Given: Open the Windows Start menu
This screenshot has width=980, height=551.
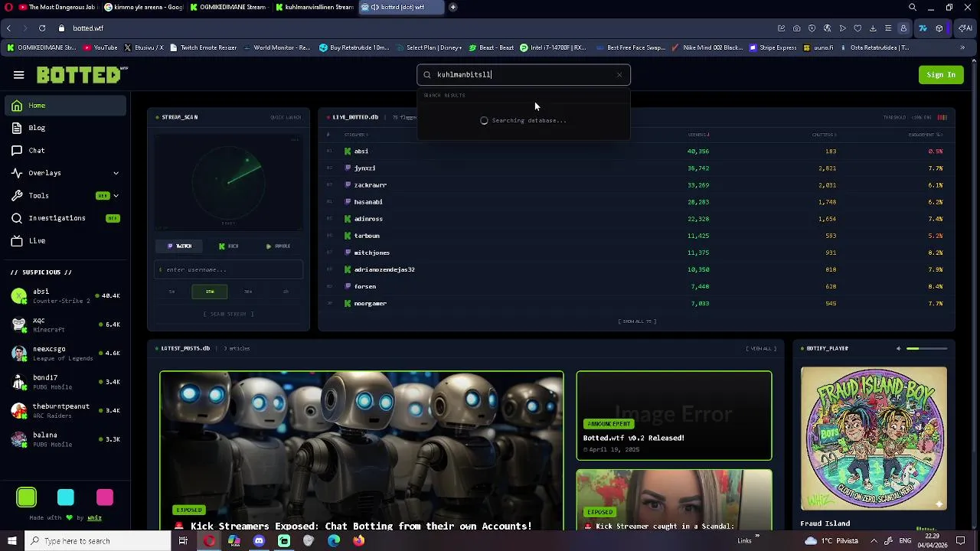Looking at the screenshot, I should [x=12, y=541].
